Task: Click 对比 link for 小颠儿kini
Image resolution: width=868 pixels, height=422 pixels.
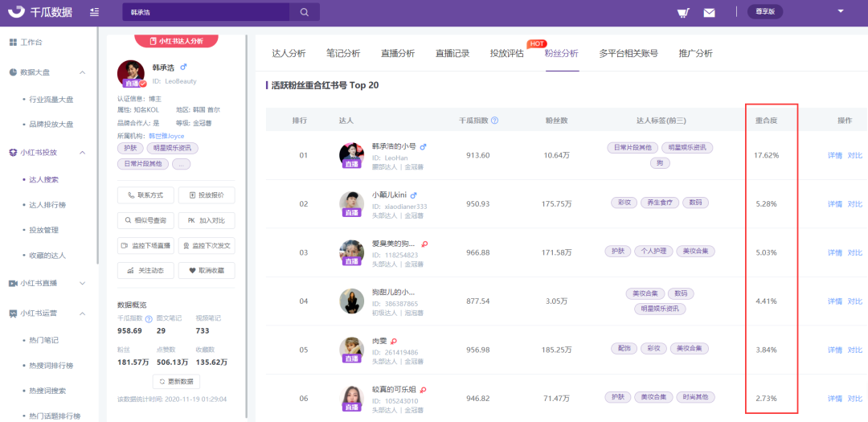Action: [854, 204]
